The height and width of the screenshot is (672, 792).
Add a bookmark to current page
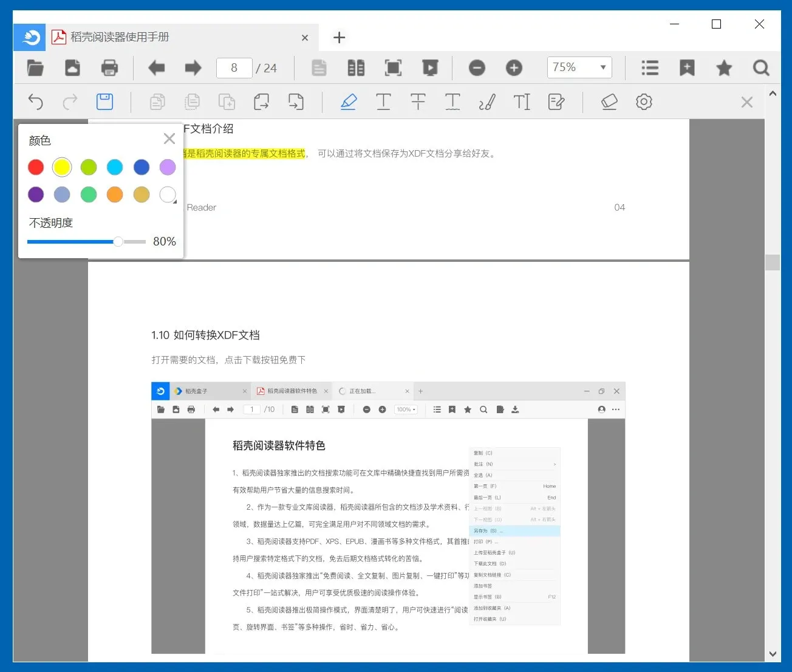687,67
